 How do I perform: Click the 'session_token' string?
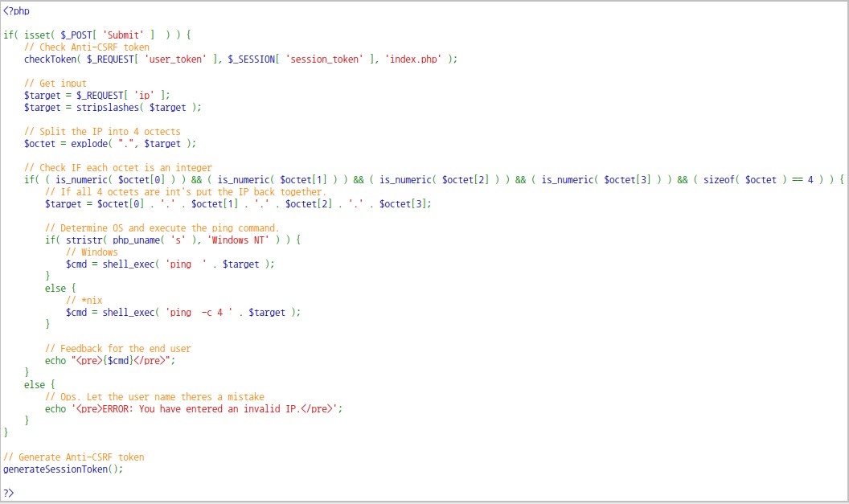pyautogui.click(x=324, y=59)
